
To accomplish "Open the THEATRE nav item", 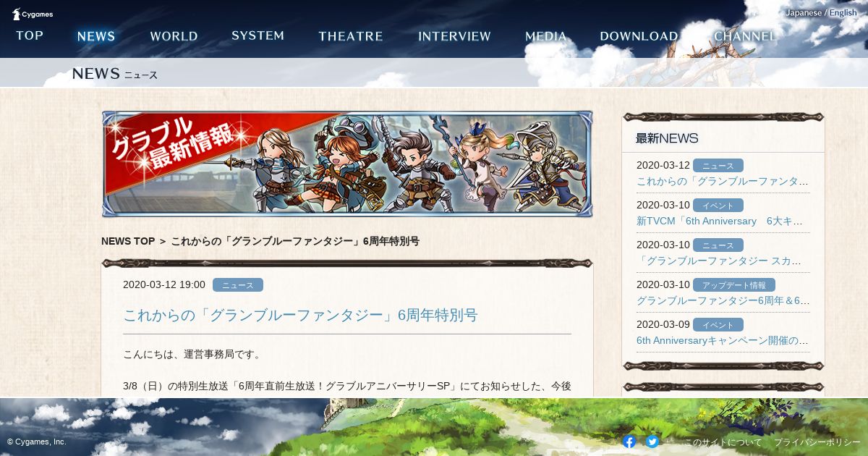I will tap(351, 36).
